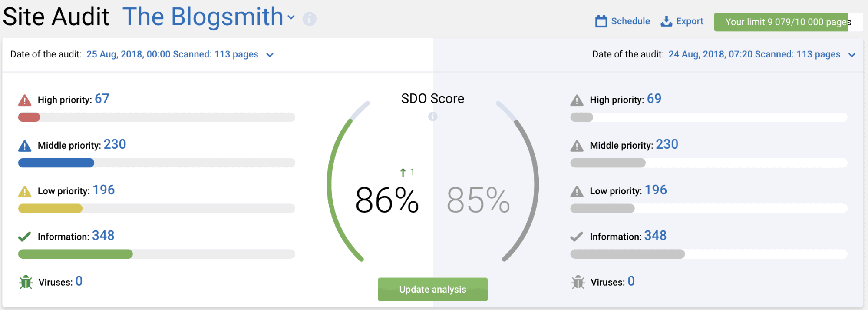Click the gray Viruses bug icon
This screenshot has width=868, height=310.
tap(578, 282)
